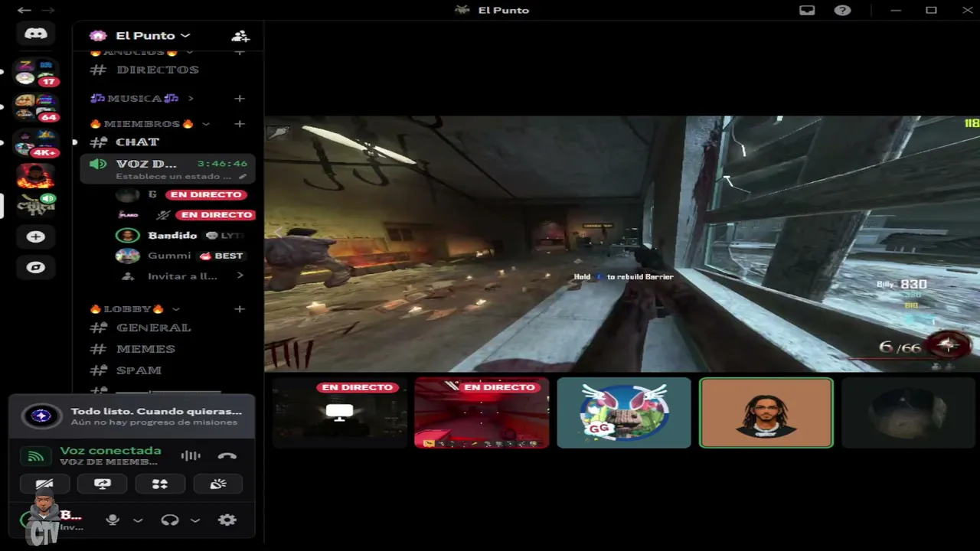The width and height of the screenshot is (980, 551).
Task: Open the server folder with 64 badge
Action: [35, 108]
